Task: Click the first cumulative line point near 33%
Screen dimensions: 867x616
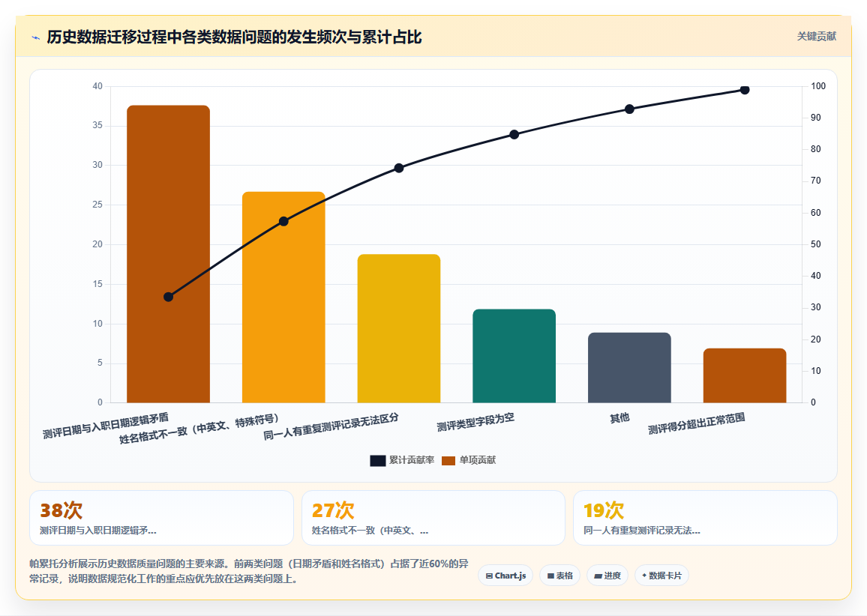Action: (x=169, y=298)
